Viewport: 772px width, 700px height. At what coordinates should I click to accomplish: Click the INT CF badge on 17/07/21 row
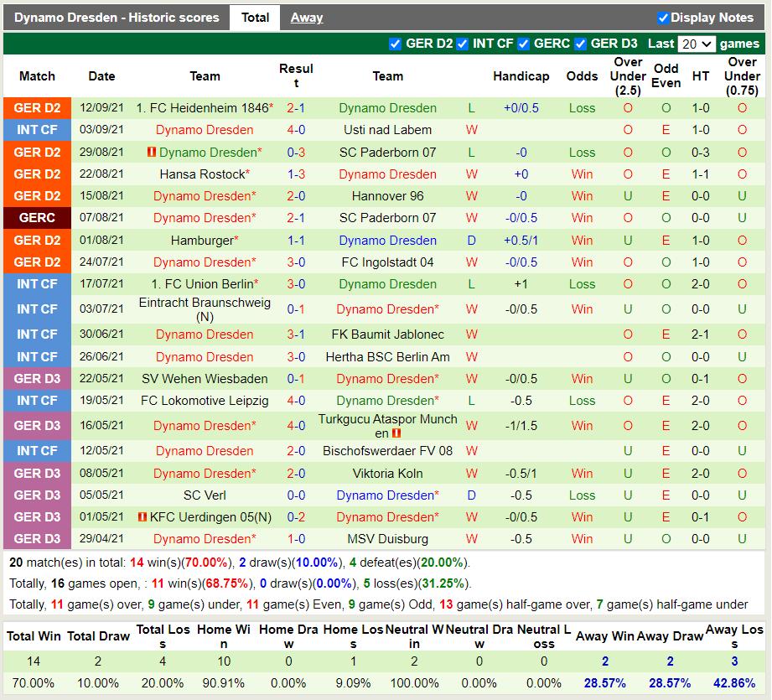(37, 284)
